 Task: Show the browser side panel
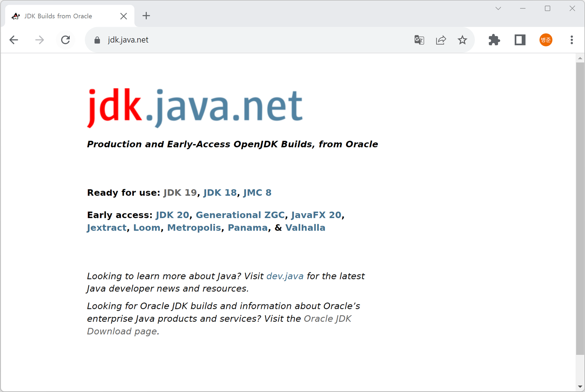click(520, 40)
